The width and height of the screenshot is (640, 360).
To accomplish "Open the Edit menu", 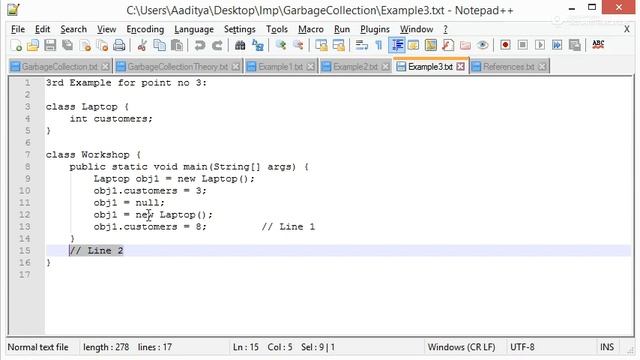I will (x=42, y=29).
